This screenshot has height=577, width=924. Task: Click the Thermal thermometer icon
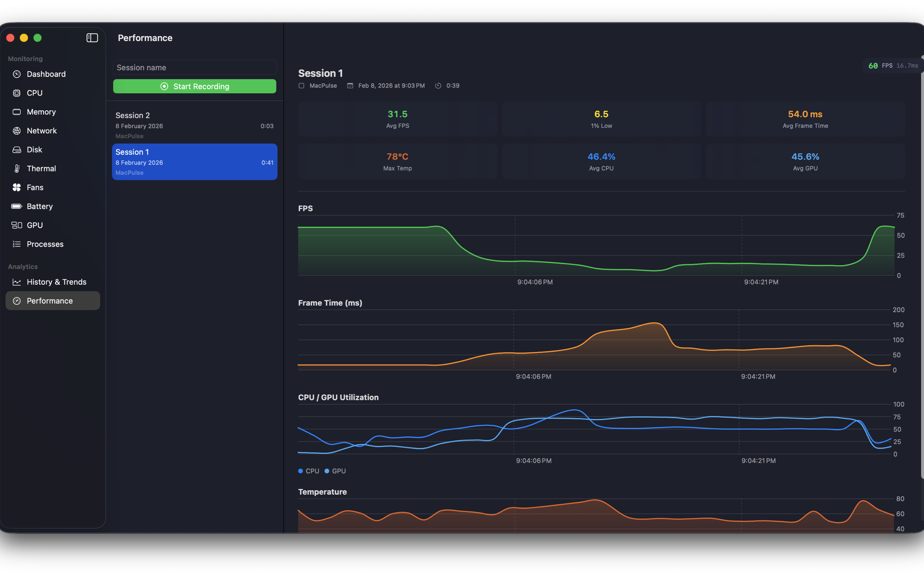(17, 169)
